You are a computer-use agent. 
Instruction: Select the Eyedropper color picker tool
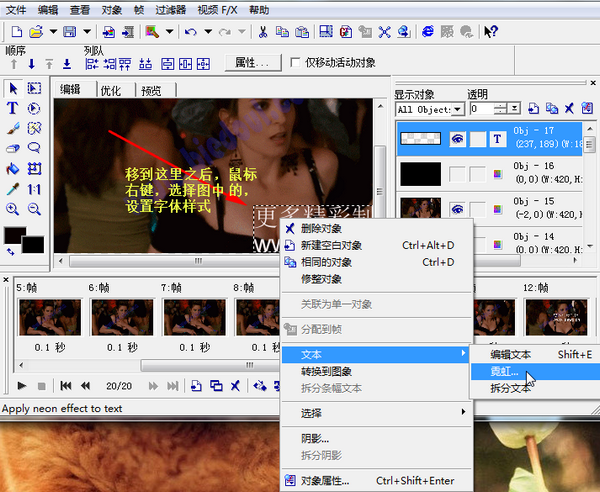[x=13, y=189]
